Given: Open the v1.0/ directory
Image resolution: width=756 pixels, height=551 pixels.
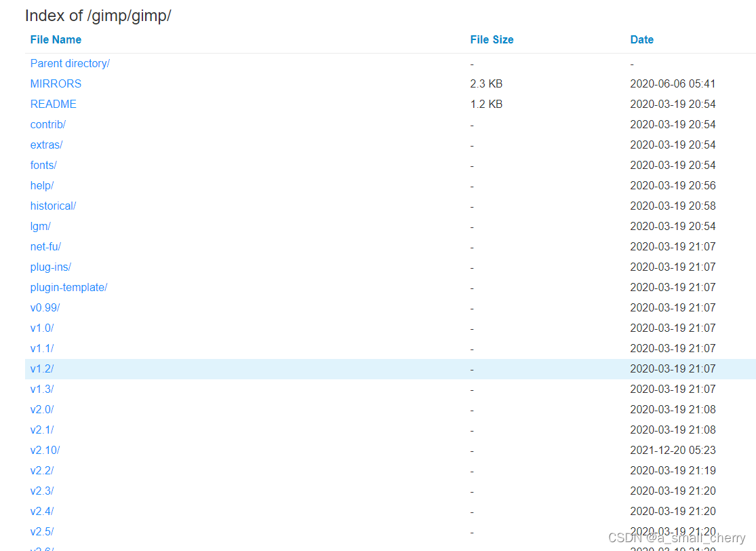Looking at the screenshot, I should tap(42, 328).
